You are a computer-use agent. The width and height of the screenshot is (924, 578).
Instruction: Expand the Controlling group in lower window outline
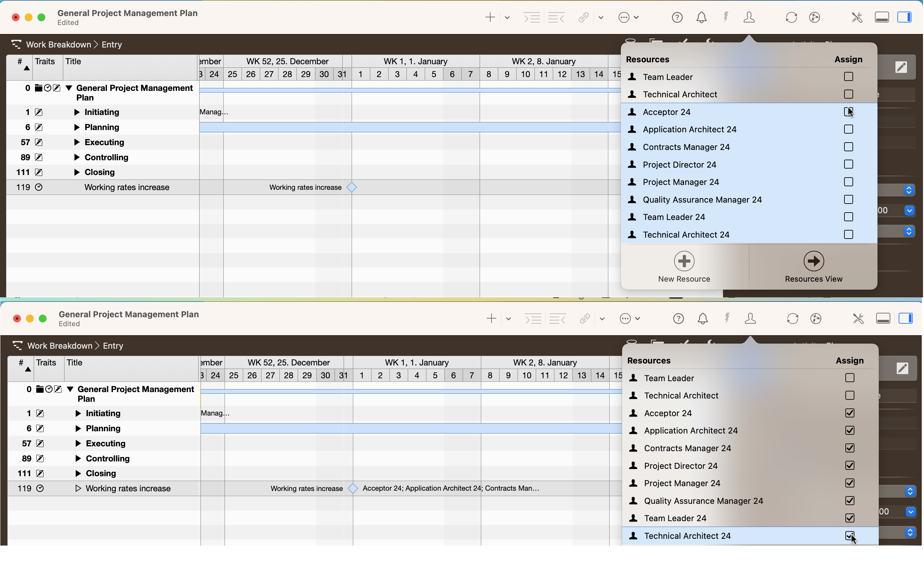coord(78,458)
